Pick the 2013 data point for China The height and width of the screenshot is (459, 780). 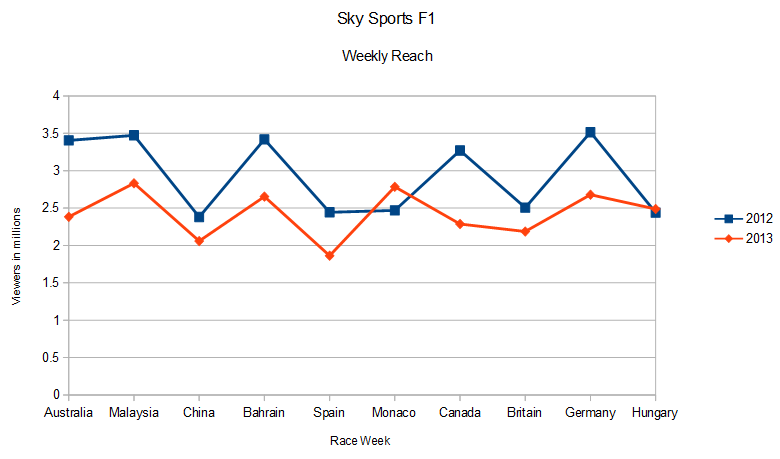coord(199,241)
